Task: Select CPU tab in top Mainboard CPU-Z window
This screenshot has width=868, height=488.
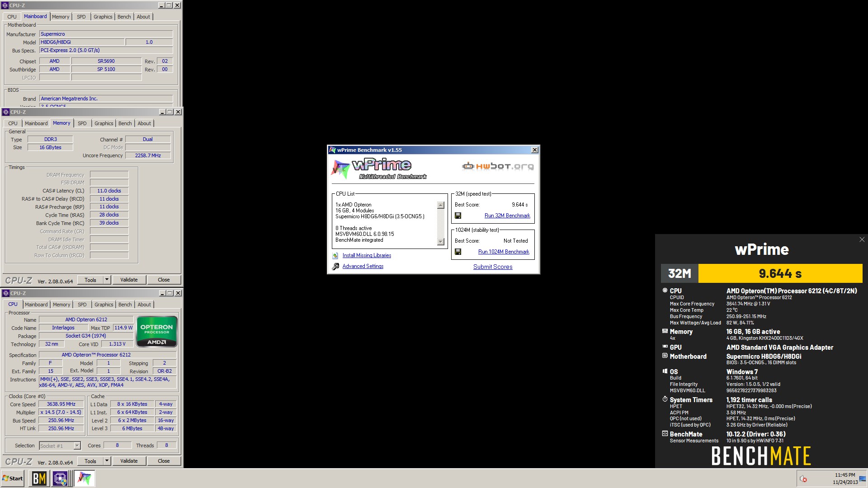Action: (x=12, y=17)
